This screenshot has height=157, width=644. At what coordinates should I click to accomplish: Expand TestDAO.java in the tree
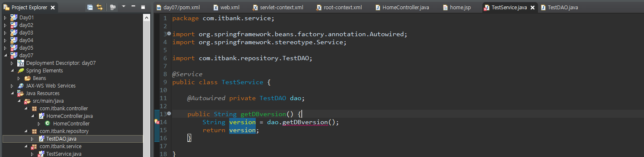32,139
